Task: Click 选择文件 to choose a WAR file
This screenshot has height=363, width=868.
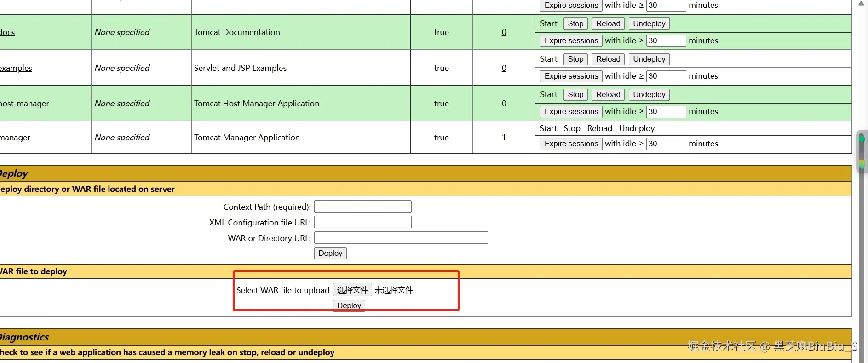Action: coord(352,290)
